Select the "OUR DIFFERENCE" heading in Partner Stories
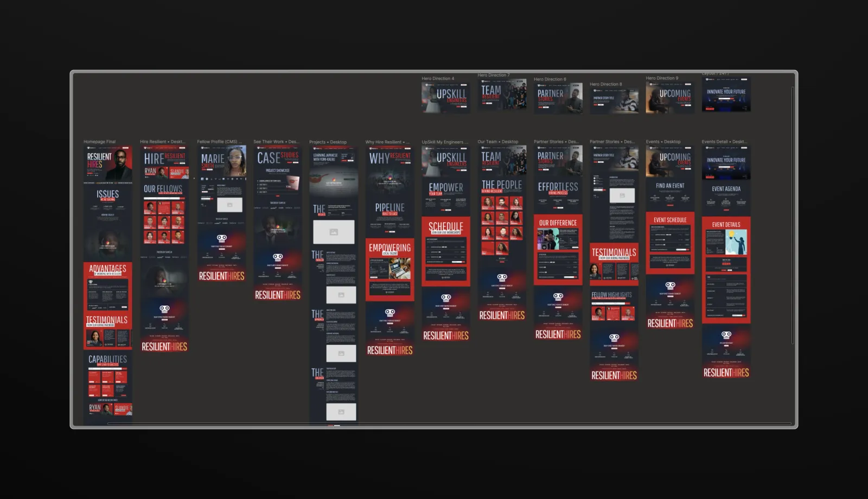868x499 pixels. pyautogui.click(x=558, y=223)
